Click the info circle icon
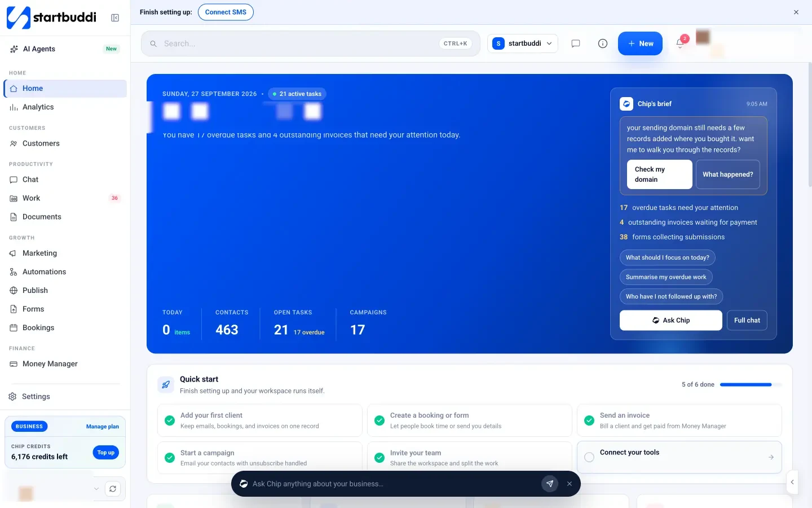This screenshot has height=508, width=812. click(603, 43)
